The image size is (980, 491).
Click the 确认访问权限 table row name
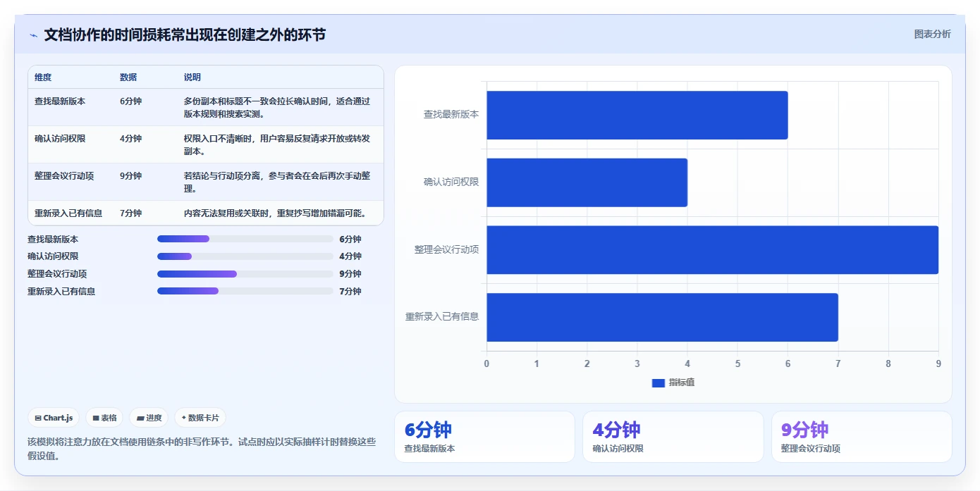60,139
